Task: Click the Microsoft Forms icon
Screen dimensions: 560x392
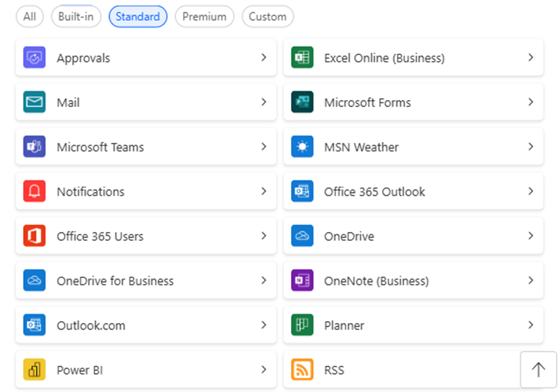Action: tap(302, 102)
